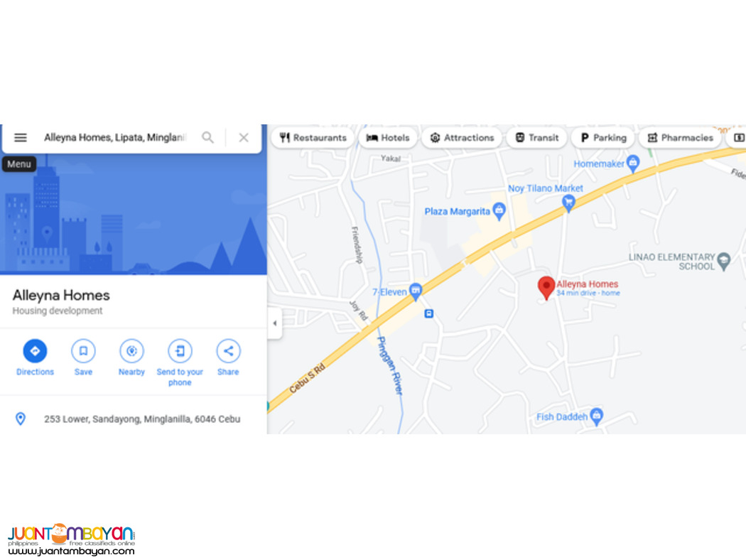Click Send to your phone icon
Viewport: 746px width, 560px height.
180,351
